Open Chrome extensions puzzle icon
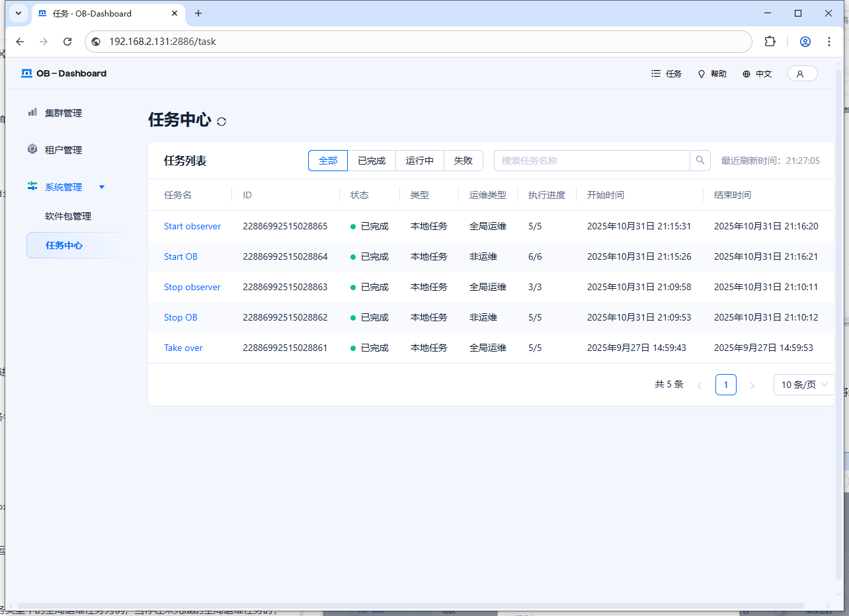The height and width of the screenshot is (616, 849). point(770,42)
